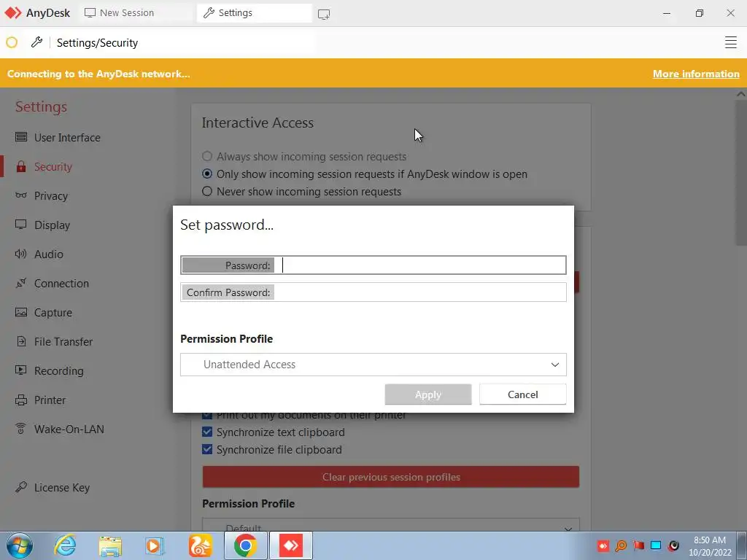Open new tab with plus-monitor icon

click(x=323, y=15)
